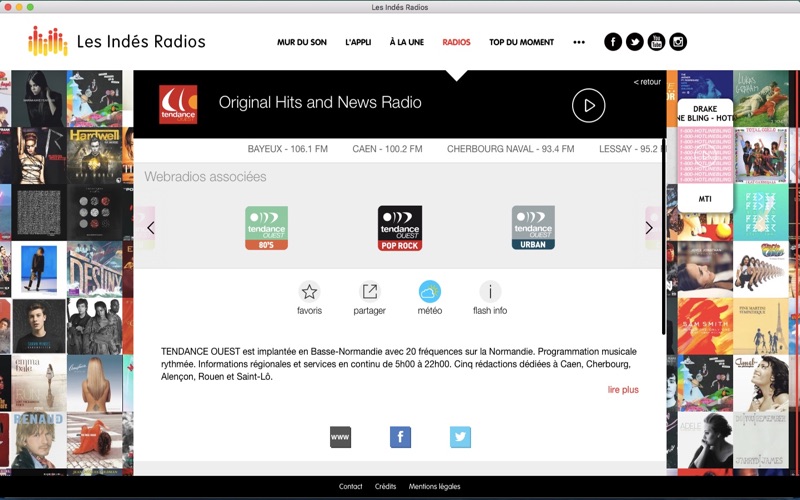Image resolution: width=800 pixels, height=500 pixels.
Task: Open Tendance Ouest 80's webradio
Action: pyautogui.click(x=266, y=228)
